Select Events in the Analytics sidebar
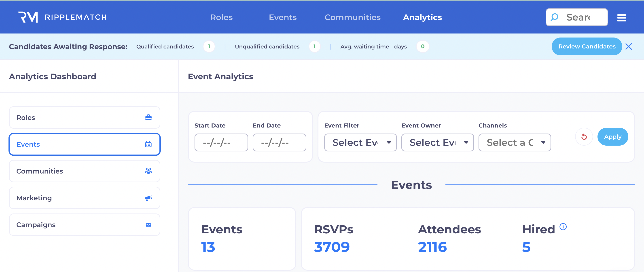Viewport: 644px width, 272px height. coord(85,144)
